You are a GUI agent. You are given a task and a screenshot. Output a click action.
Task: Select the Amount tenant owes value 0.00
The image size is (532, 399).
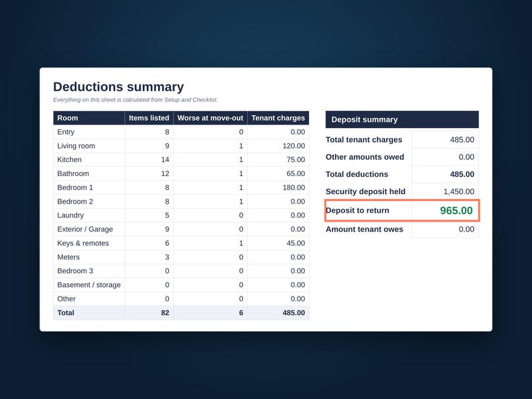(466, 229)
